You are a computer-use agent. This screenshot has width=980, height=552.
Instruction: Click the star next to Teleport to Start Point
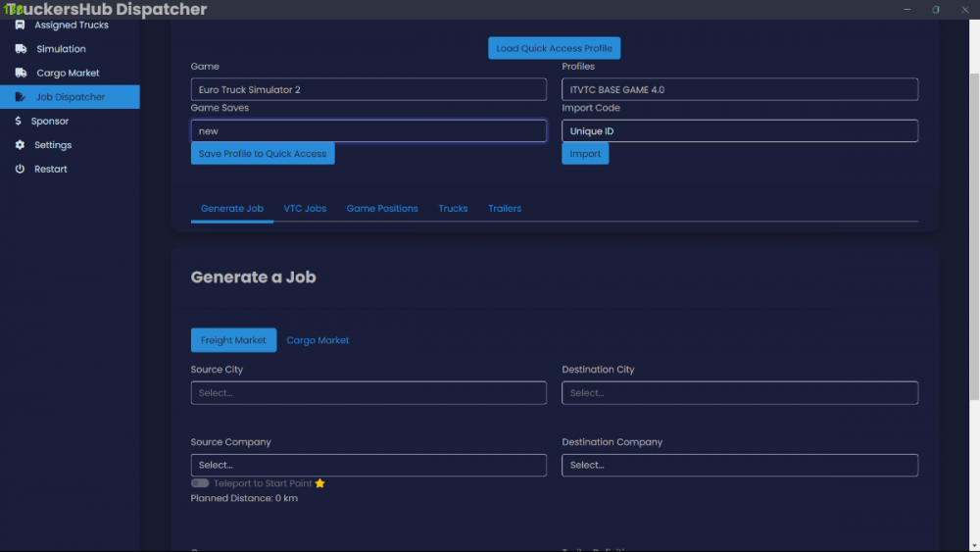coord(319,483)
